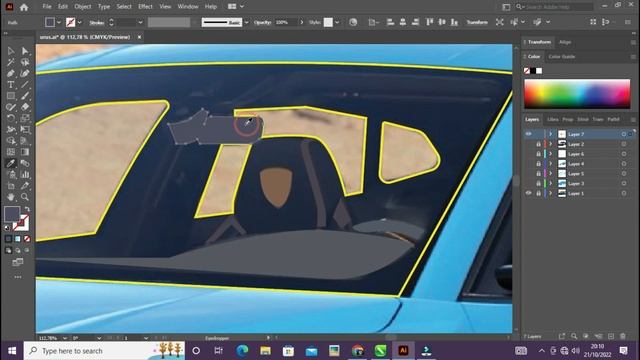The height and width of the screenshot is (360, 640).
Task: Unlock Layer 3 via its lock icon
Action: coord(538,183)
